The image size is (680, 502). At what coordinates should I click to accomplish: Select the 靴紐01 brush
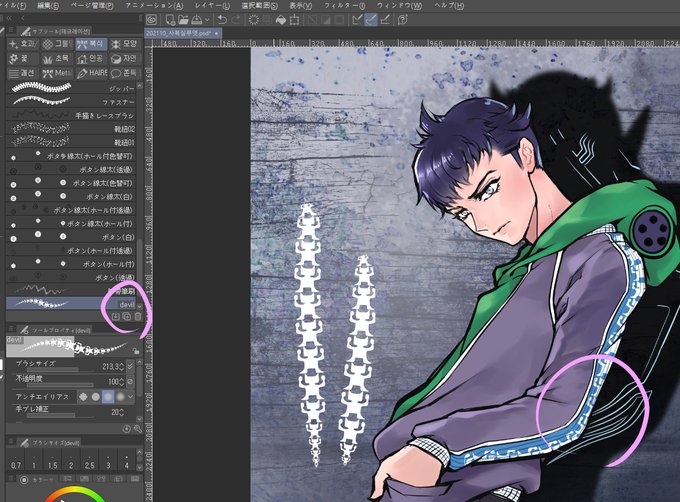tap(72, 142)
